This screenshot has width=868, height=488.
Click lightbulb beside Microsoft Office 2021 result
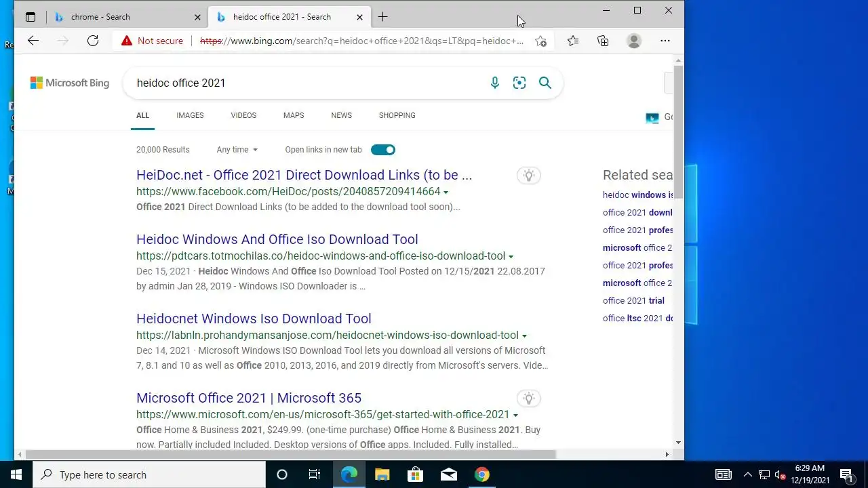pos(529,399)
